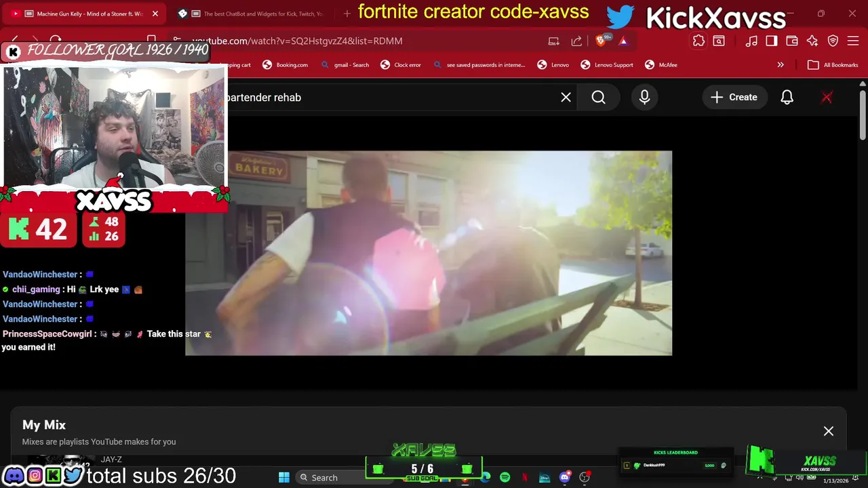This screenshot has width=868, height=488.
Task: Open the Clock error bookmark
Action: point(401,65)
